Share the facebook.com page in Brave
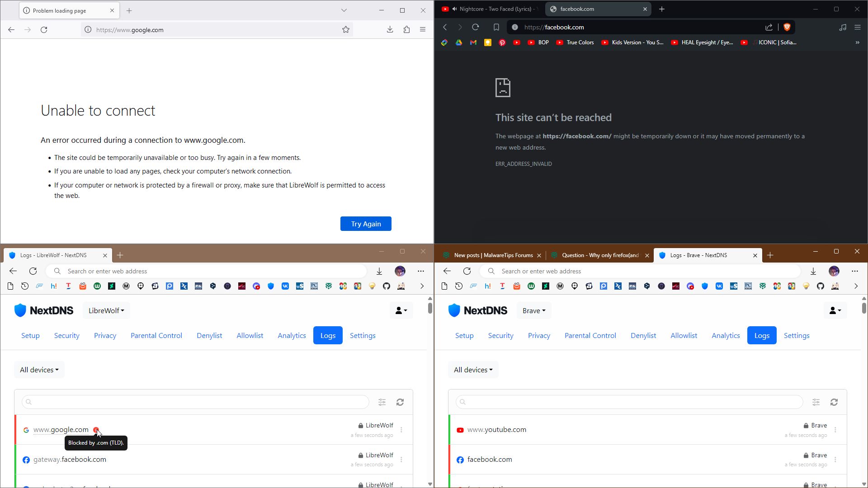The width and height of the screenshot is (868, 488). (769, 27)
